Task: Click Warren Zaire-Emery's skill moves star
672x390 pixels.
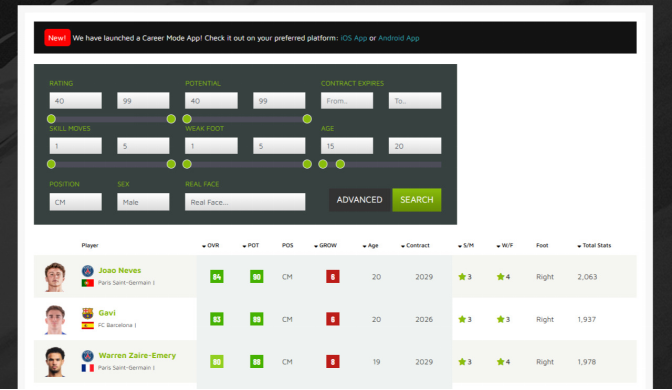Action: (462, 362)
